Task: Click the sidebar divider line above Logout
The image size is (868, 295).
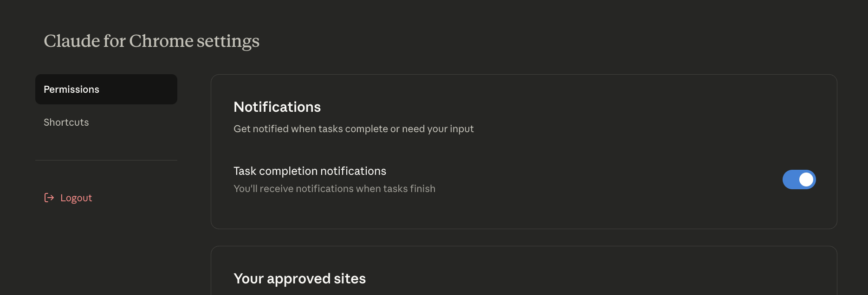Action: pos(106,160)
